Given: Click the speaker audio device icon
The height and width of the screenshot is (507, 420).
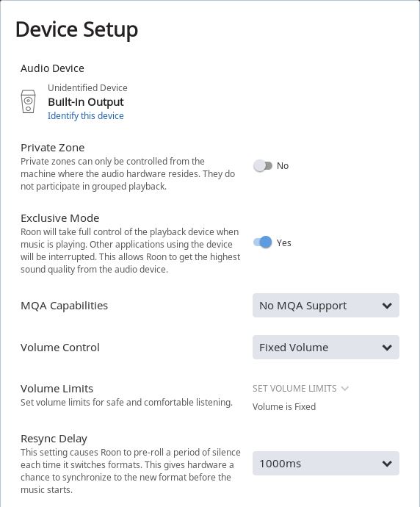Looking at the screenshot, I should pos(28,101).
